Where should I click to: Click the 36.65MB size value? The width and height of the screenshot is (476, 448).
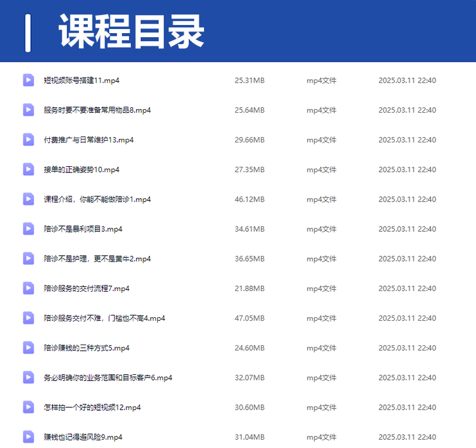[249, 259]
